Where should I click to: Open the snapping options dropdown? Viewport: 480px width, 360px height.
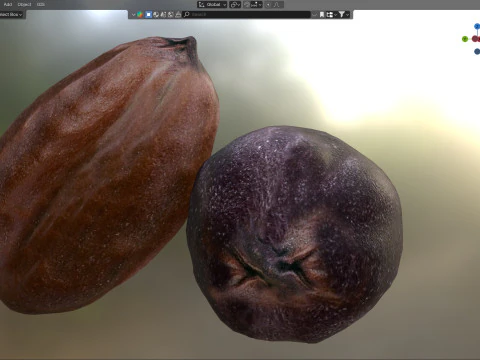coord(257,5)
